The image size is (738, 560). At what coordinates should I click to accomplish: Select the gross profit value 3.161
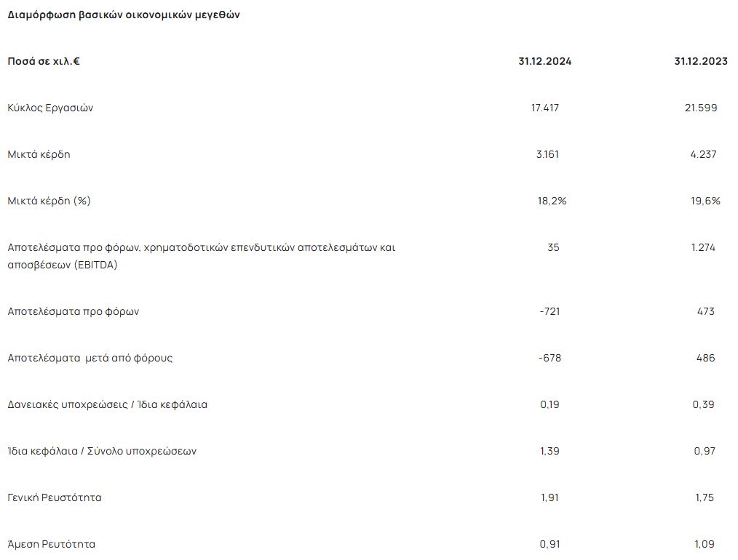point(547,154)
